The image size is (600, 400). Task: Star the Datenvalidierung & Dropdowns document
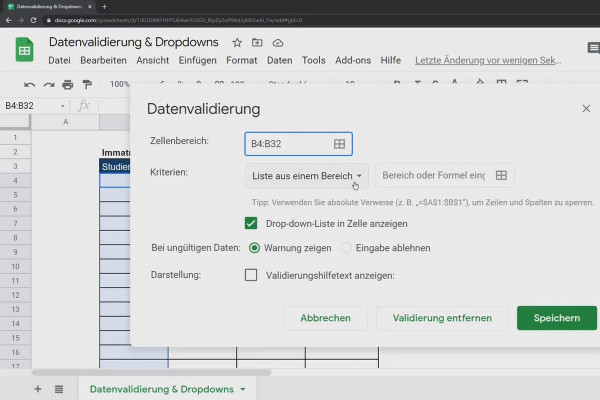point(237,42)
